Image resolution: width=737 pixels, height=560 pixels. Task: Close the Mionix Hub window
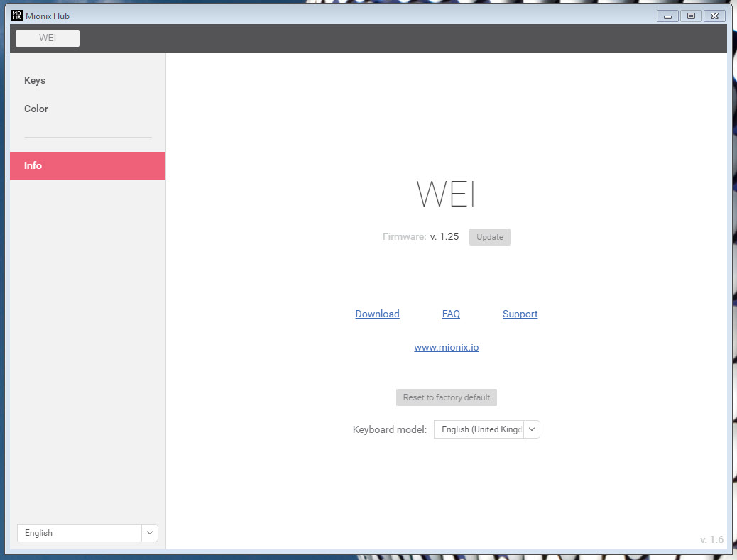(714, 16)
